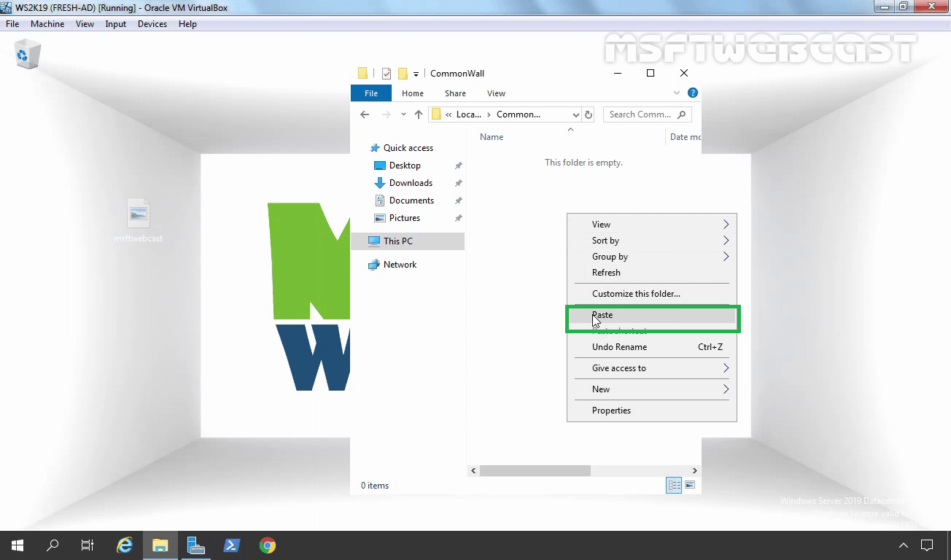Switch to the Share ribbon tab
Screen dimensions: 951x560
tap(454, 93)
